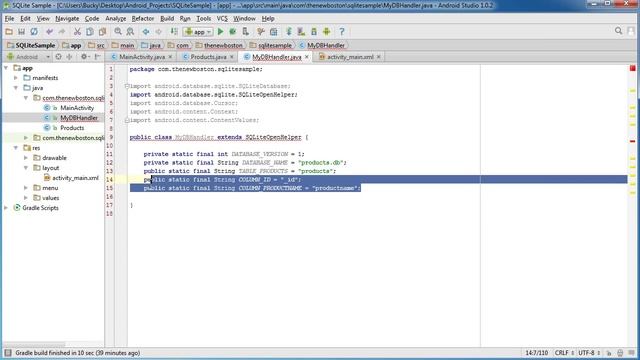Click the Copy icon in toolbar
This screenshot has width=640, height=360.
pyautogui.click(x=90, y=31)
